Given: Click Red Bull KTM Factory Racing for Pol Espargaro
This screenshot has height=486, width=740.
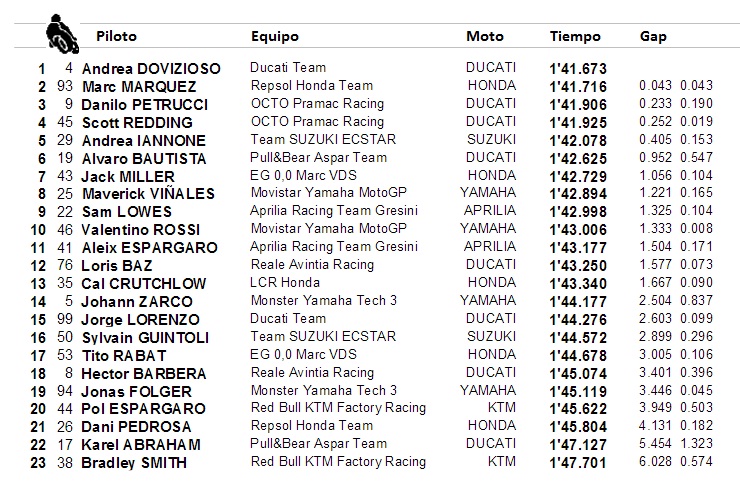Looking at the screenshot, I should tap(338, 408).
